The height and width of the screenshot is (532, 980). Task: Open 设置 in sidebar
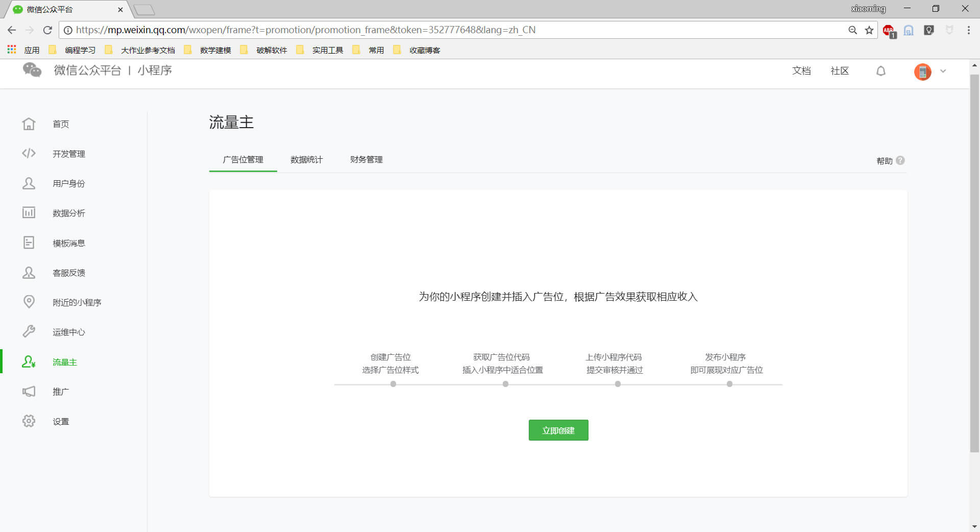tap(61, 422)
